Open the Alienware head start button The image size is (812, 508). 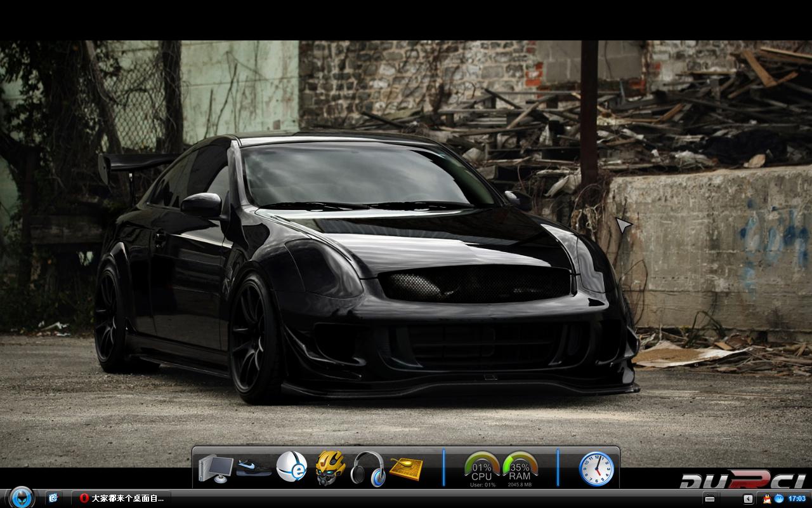(x=21, y=497)
